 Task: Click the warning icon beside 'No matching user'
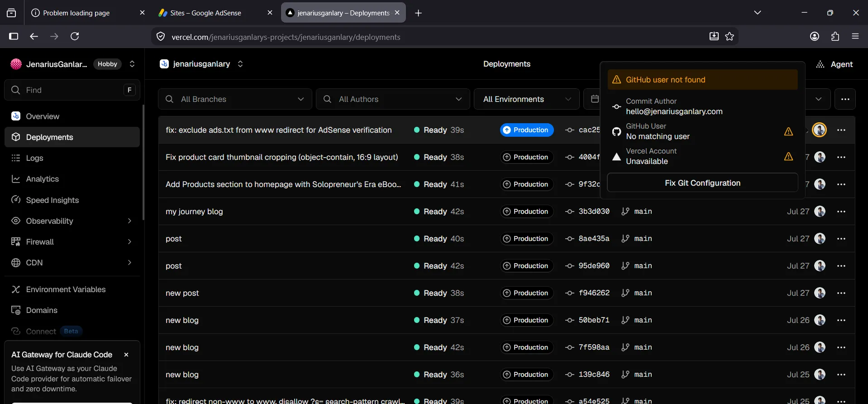point(788,131)
